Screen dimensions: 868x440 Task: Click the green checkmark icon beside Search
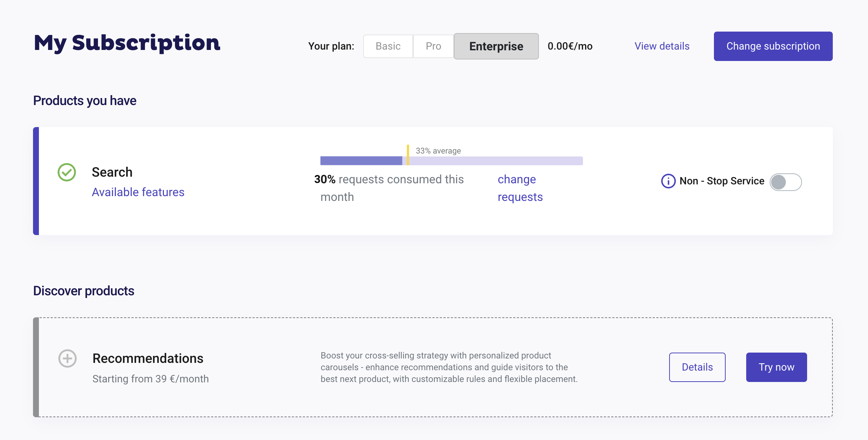click(x=67, y=172)
